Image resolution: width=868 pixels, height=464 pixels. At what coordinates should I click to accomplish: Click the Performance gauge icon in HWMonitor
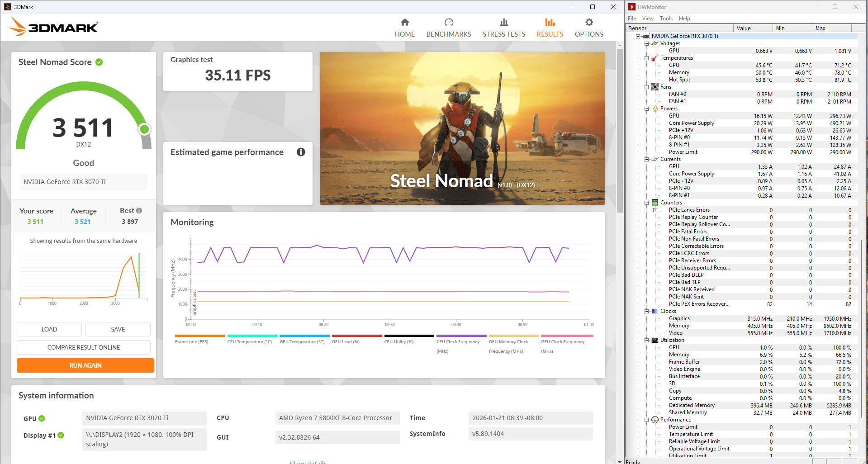click(655, 420)
